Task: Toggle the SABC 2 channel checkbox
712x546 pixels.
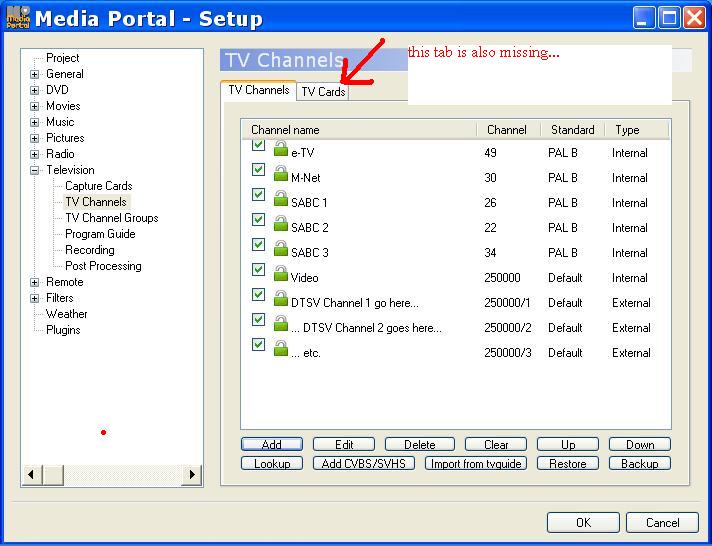Action: pyautogui.click(x=258, y=220)
